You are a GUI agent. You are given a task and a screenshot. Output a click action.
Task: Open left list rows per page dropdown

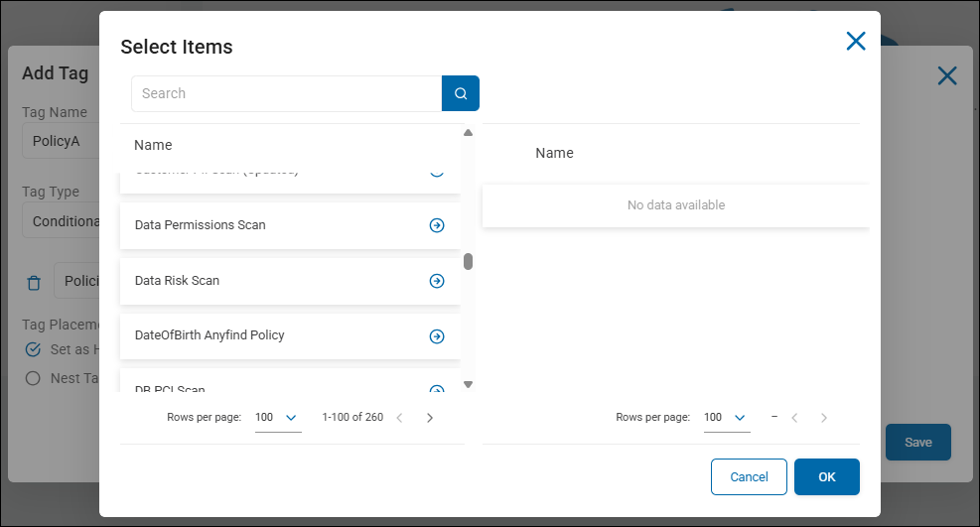tap(278, 418)
